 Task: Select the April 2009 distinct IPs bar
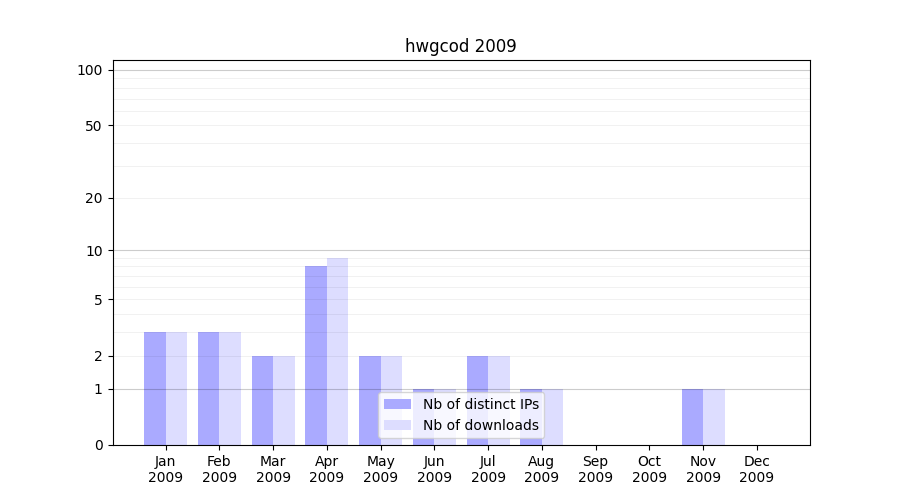[x=316, y=355]
